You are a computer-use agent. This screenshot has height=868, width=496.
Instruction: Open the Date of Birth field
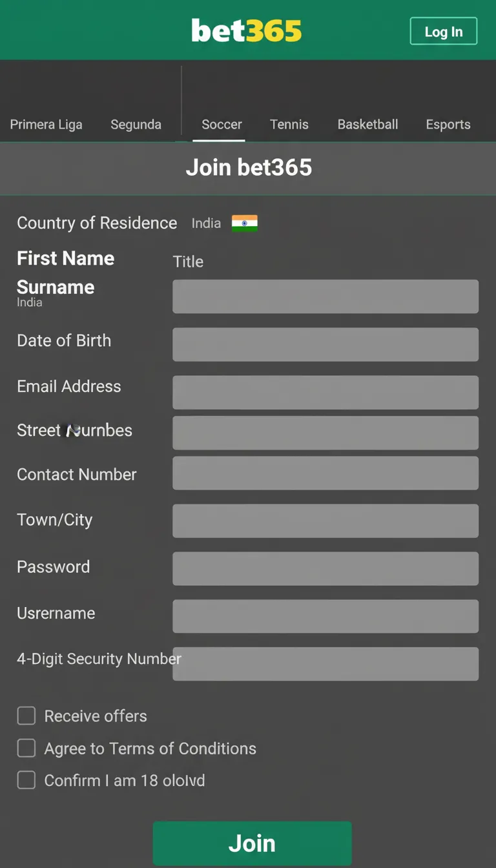click(x=325, y=344)
